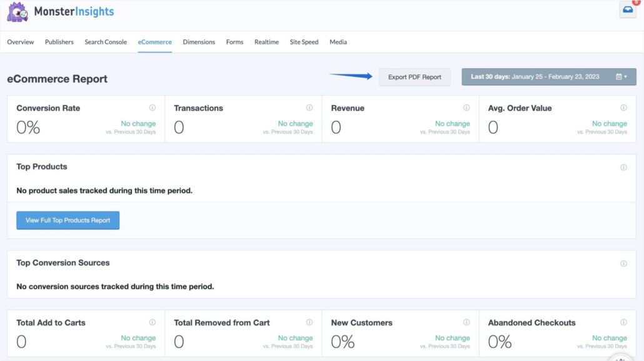Click 'No change' under Total Add to Carts
The image size is (644, 361).
138,338
